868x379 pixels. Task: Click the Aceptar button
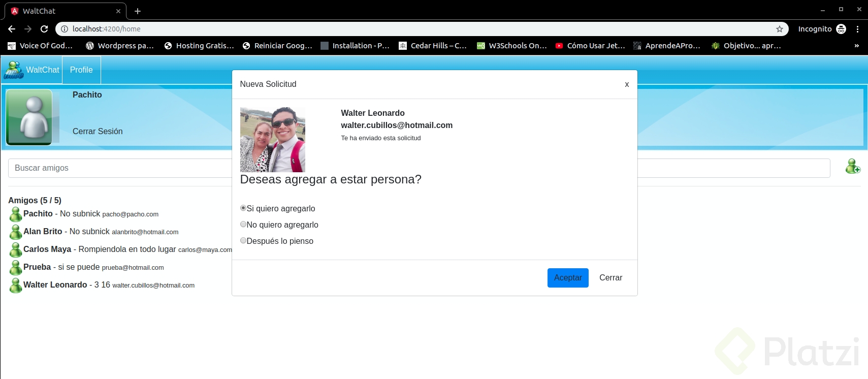[568, 278]
